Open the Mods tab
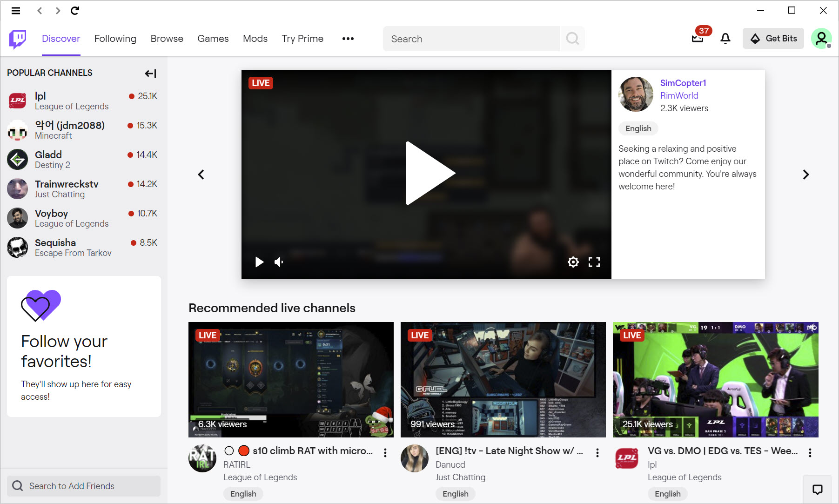The width and height of the screenshot is (839, 504). (x=255, y=39)
